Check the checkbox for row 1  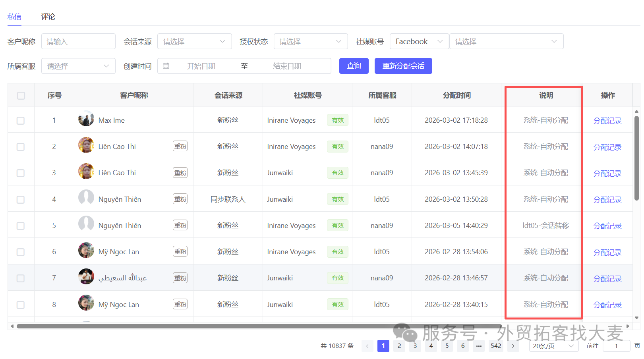pos(21,121)
